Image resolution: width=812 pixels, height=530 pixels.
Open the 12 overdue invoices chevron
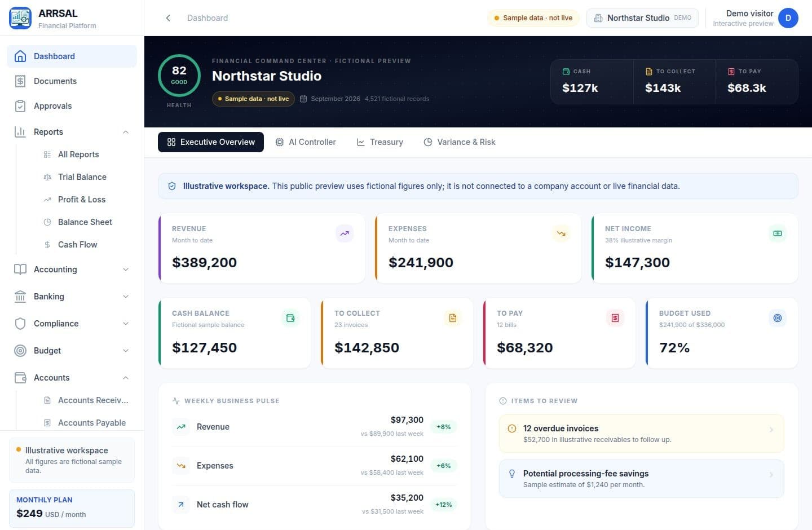[x=771, y=430]
